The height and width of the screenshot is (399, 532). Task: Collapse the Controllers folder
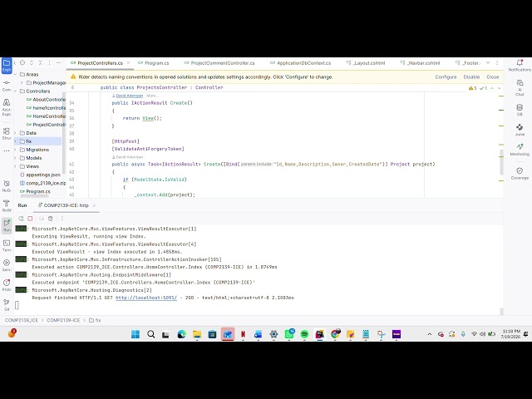coord(15,91)
